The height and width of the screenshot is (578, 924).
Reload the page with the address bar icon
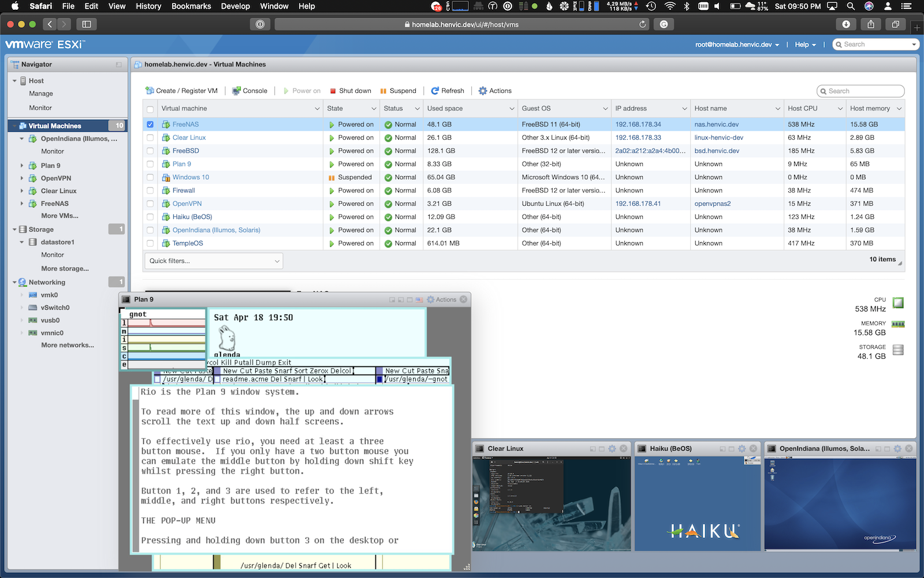pos(642,24)
